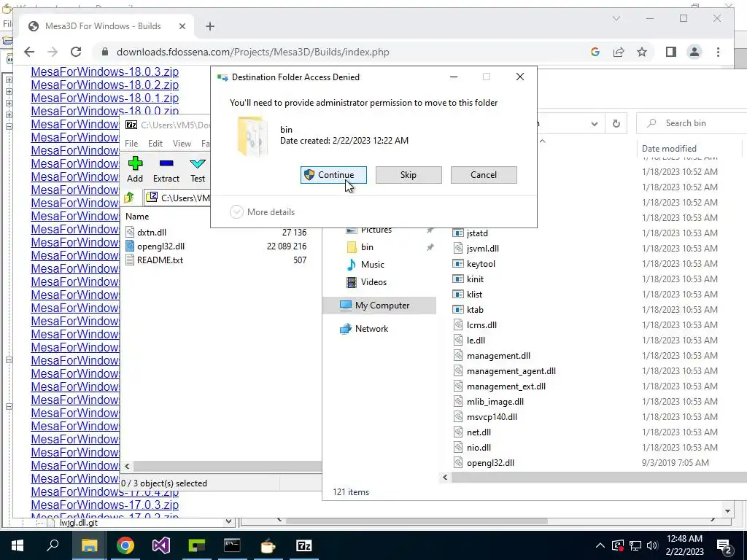The image size is (747, 560).
Task: Open the notification center
Action: coord(724,546)
